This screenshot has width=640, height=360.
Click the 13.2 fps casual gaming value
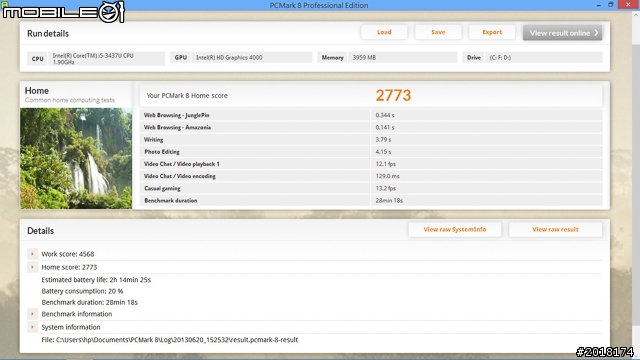385,189
